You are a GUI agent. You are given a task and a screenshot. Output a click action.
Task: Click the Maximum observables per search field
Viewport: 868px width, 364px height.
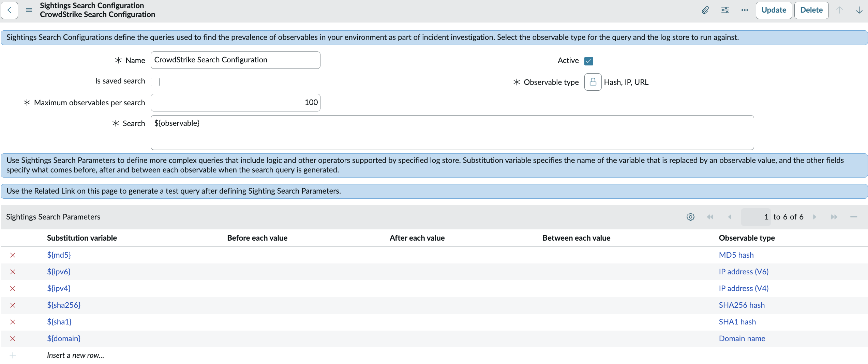point(235,103)
